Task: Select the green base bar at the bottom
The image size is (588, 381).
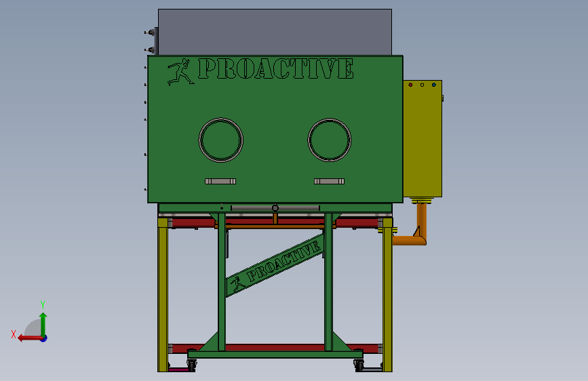Action: click(x=275, y=355)
